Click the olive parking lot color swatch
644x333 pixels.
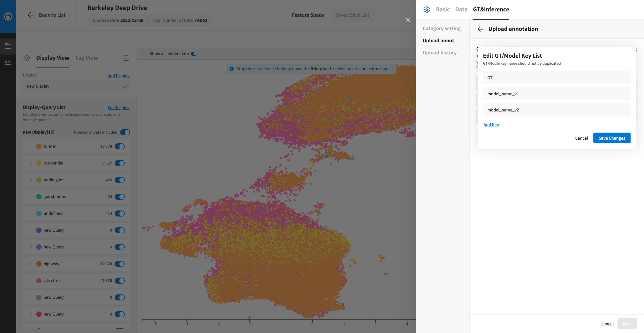[x=39, y=180]
